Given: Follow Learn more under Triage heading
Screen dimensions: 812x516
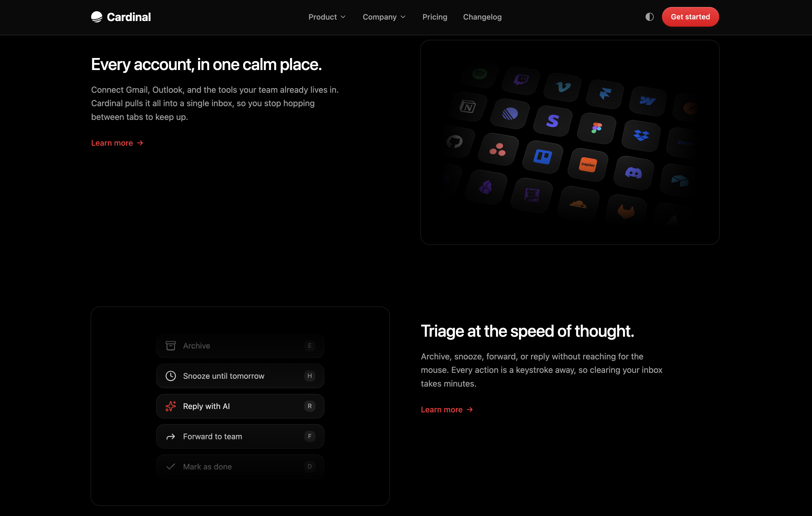Looking at the screenshot, I should tap(447, 410).
